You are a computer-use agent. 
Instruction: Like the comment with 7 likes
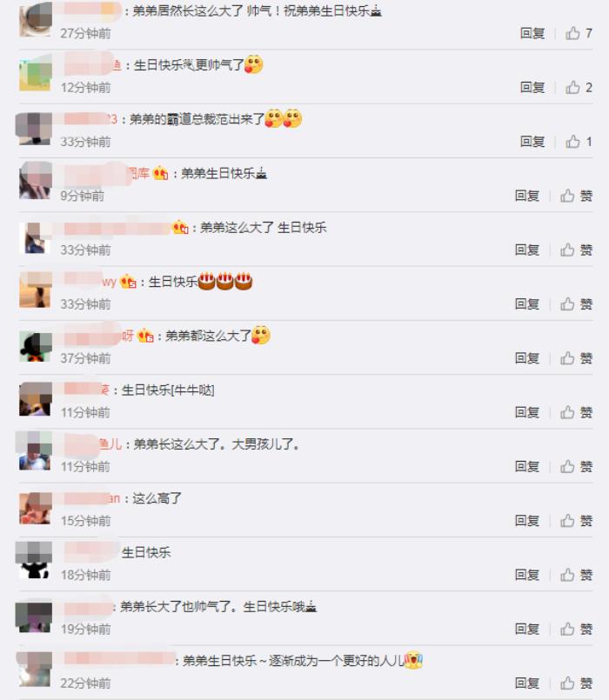[x=579, y=33]
